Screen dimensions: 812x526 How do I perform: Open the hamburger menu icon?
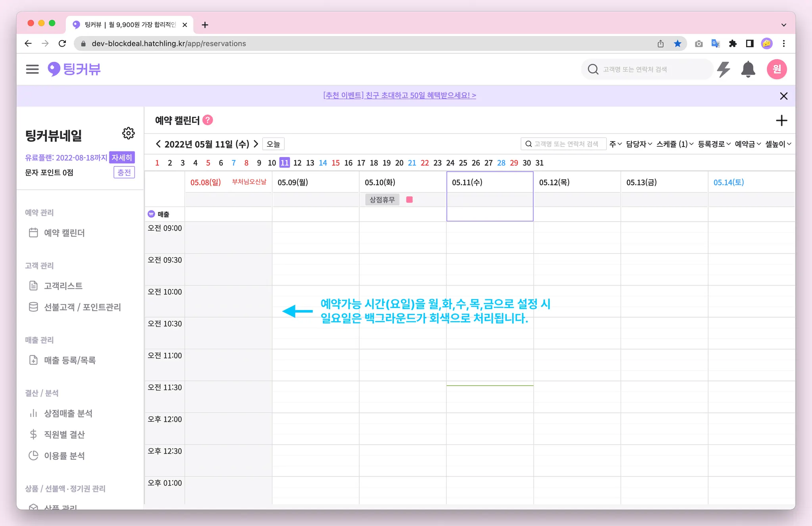click(x=32, y=69)
